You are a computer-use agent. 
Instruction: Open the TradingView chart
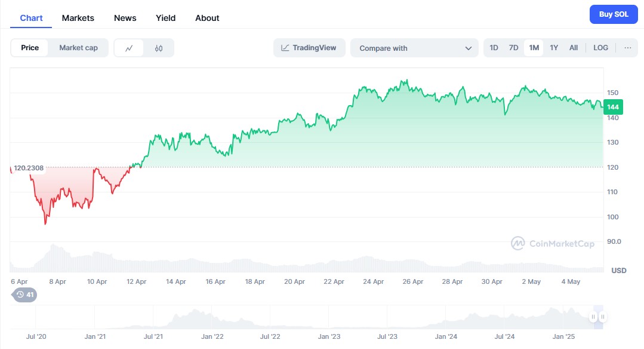pyautogui.click(x=309, y=48)
